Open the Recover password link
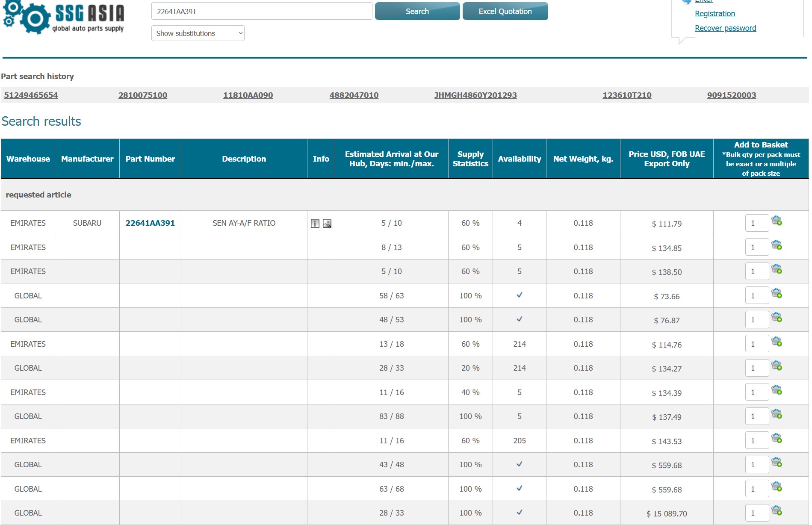 pyautogui.click(x=725, y=28)
